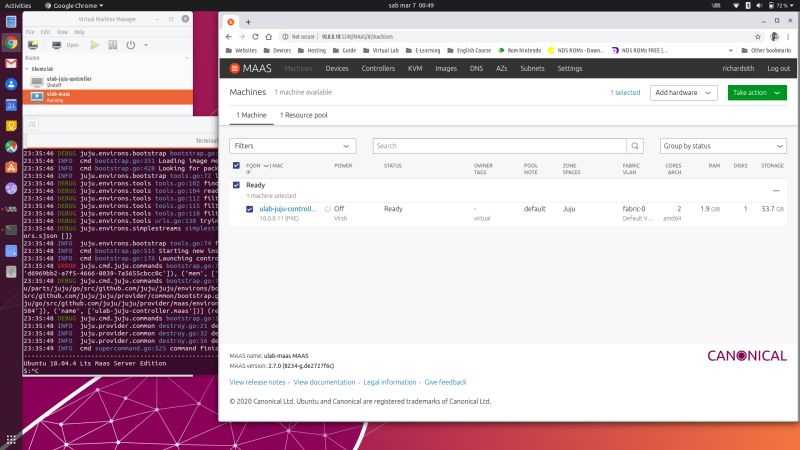The image size is (800, 450).
Task: Uncheck the ulab-juju-controller machine checkbox
Action: [x=249, y=209]
